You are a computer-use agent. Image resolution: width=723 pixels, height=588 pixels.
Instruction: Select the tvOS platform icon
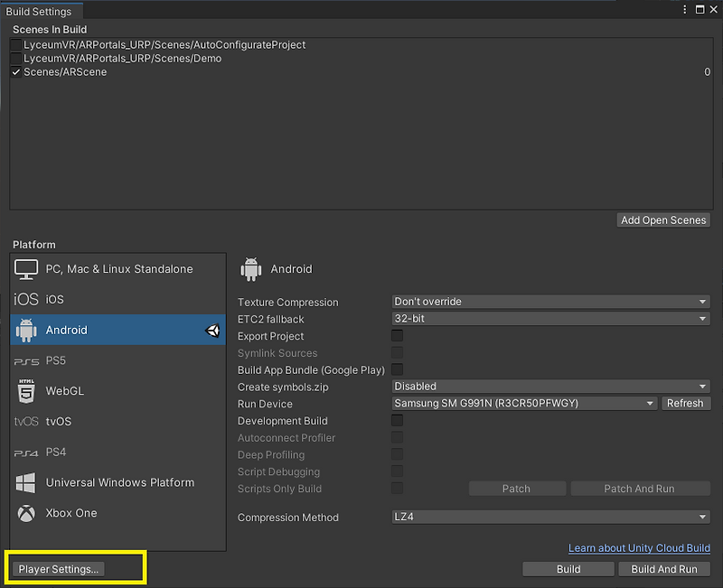[57, 422]
